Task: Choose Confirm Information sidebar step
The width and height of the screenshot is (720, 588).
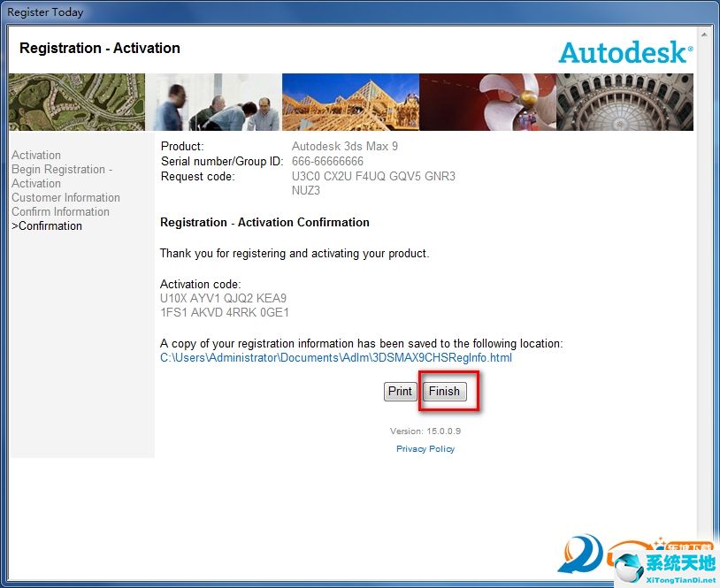Action: click(60, 211)
